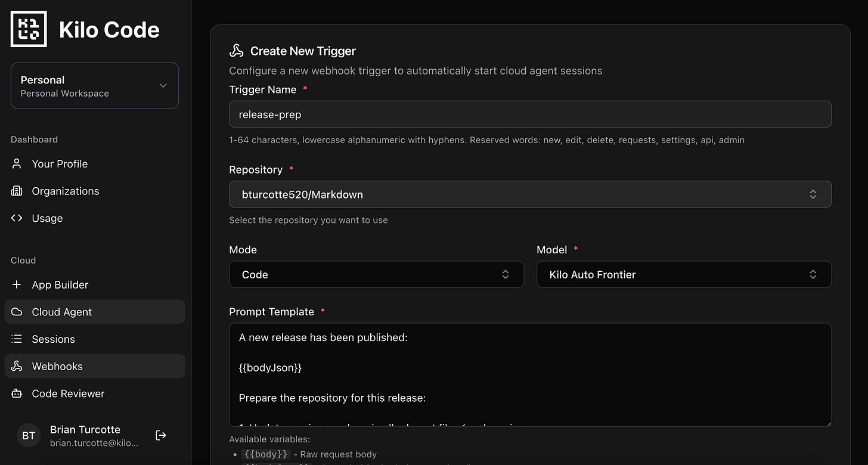The height and width of the screenshot is (465, 868).
Task: Open the Model dropdown Kilo Auto Frontier
Action: [684, 274]
